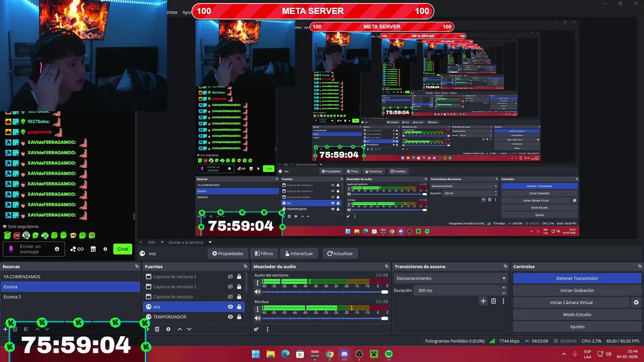Click Iniciar Grabación button
The image size is (644, 362).
pos(577,290)
